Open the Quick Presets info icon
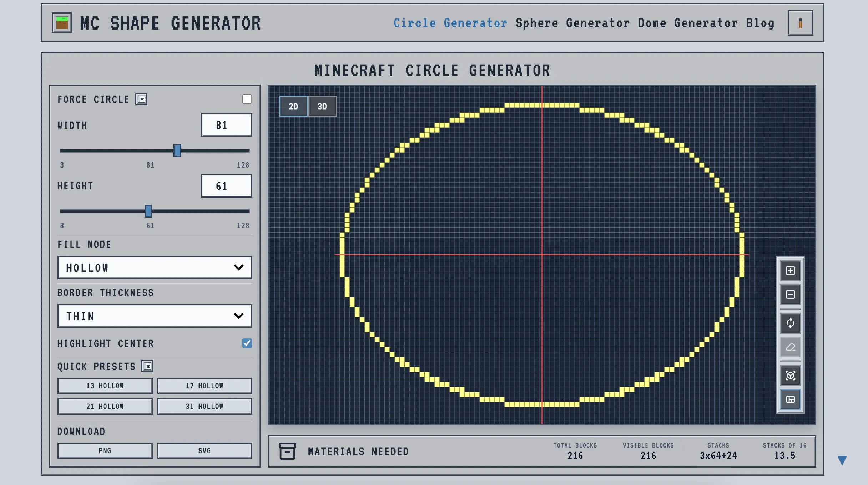This screenshot has height=485, width=868. 147,366
